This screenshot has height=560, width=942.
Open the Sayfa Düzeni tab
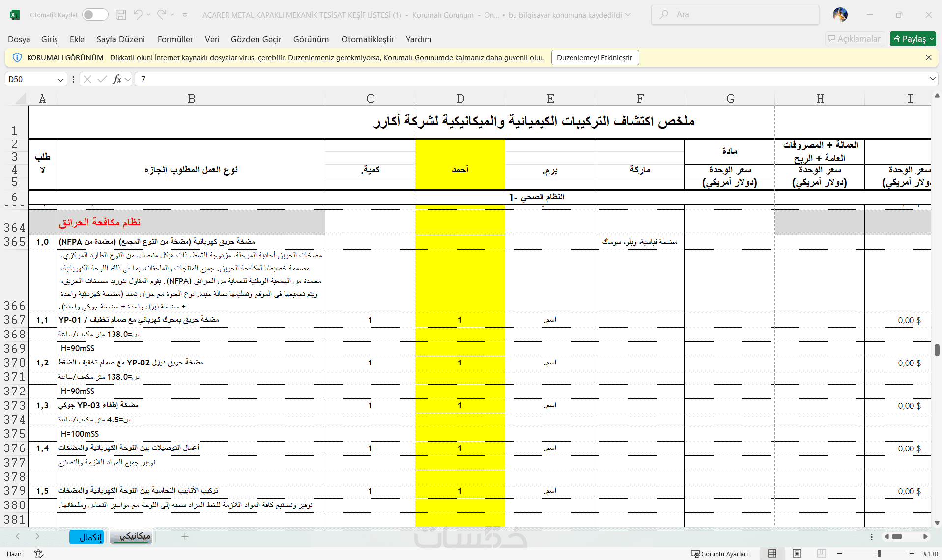tap(121, 39)
